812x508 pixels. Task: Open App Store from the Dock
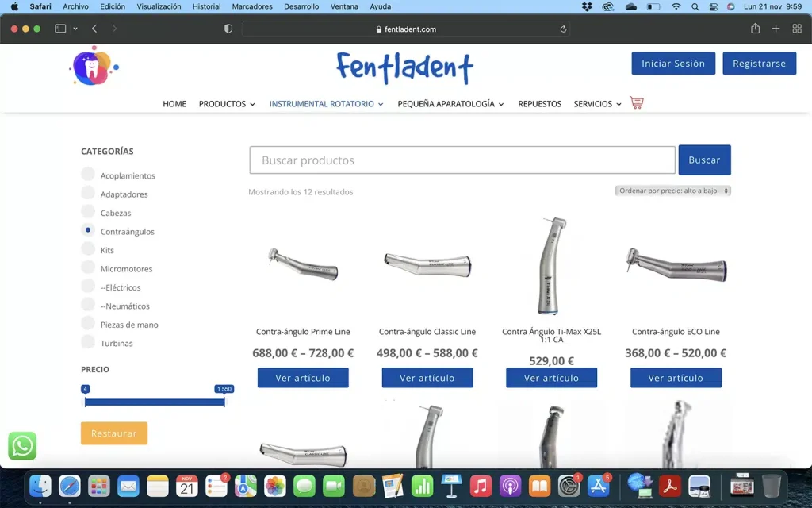pos(598,487)
